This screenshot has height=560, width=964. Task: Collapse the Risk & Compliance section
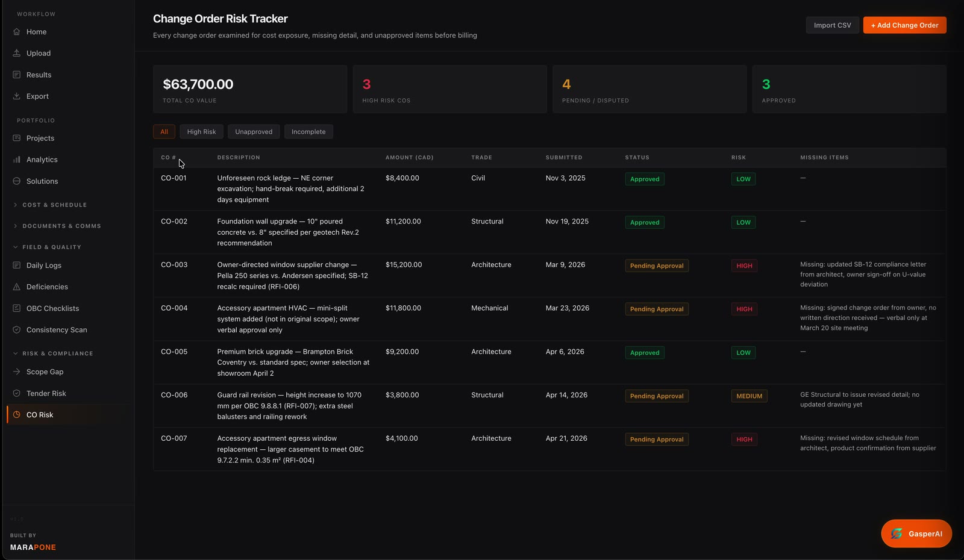pyautogui.click(x=53, y=353)
